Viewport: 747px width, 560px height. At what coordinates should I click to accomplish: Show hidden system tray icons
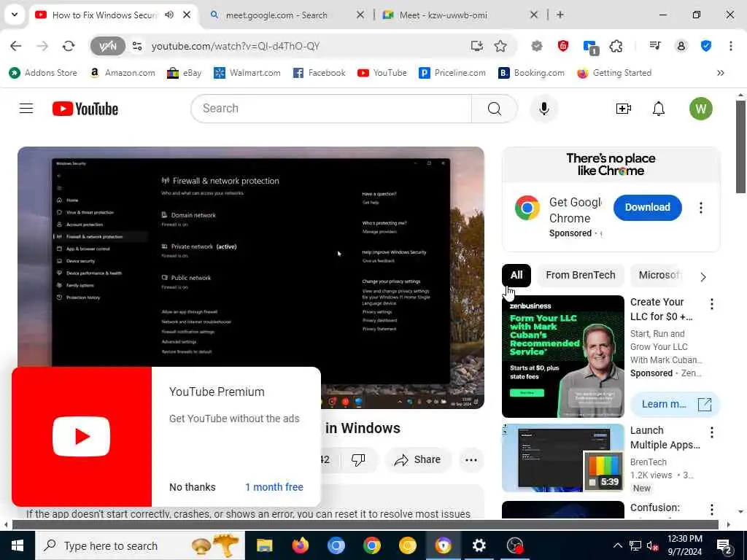pyautogui.click(x=617, y=545)
